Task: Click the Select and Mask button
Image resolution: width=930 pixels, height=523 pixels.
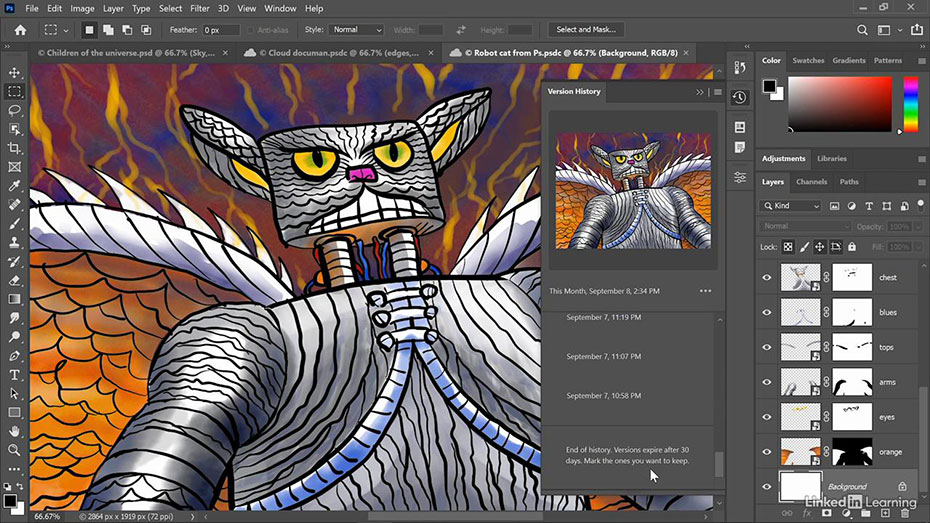Action: [x=586, y=30]
